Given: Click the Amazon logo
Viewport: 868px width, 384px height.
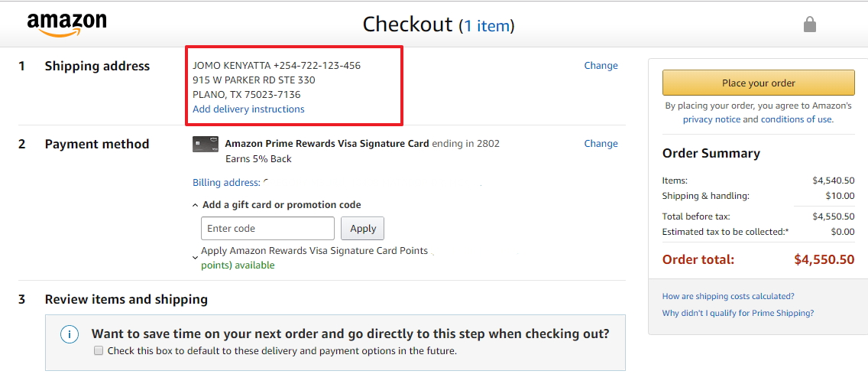Looking at the screenshot, I should [x=66, y=24].
